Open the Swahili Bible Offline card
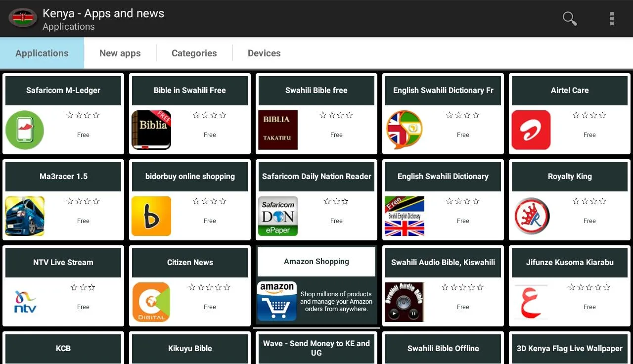This screenshot has width=633, height=364. pos(443,348)
